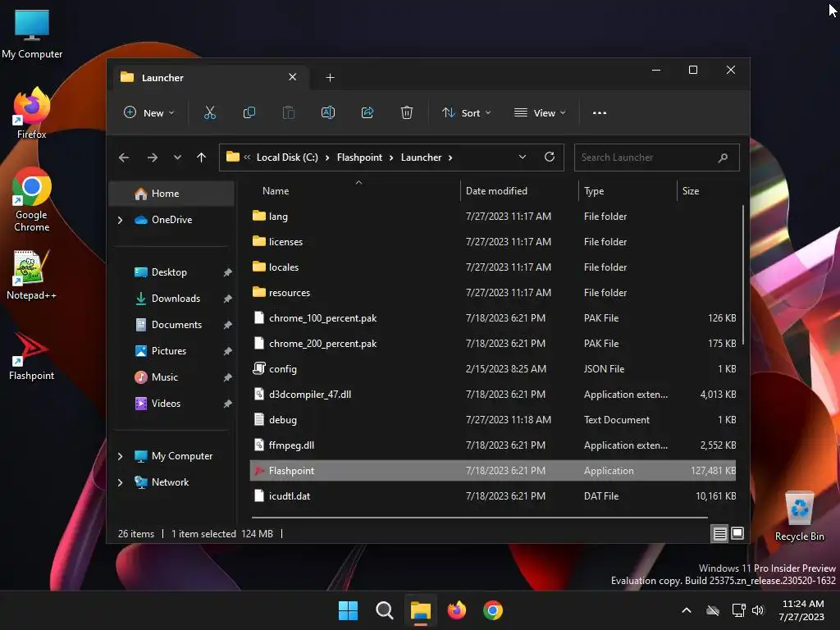The image size is (840, 630).
Task: Open recent locations dropdown arrow
Action: (177, 157)
